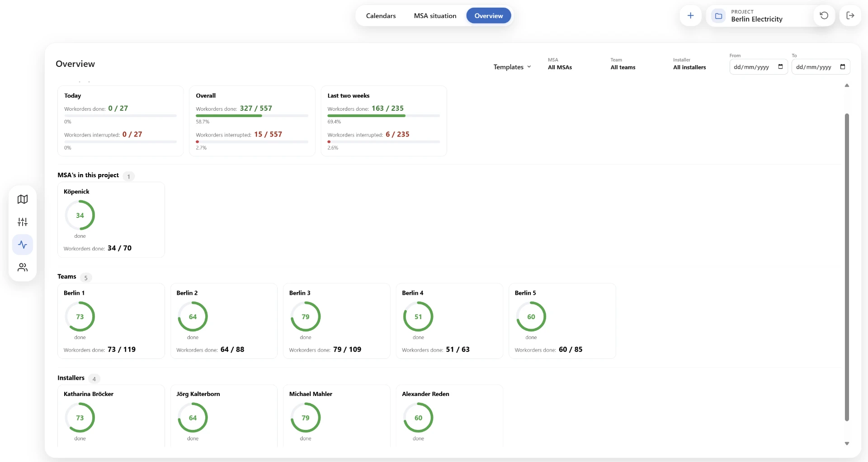Image resolution: width=868 pixels, height=462 pixels.
Task: Click the Last two weeks done progress bar
Action: [383, 116]
